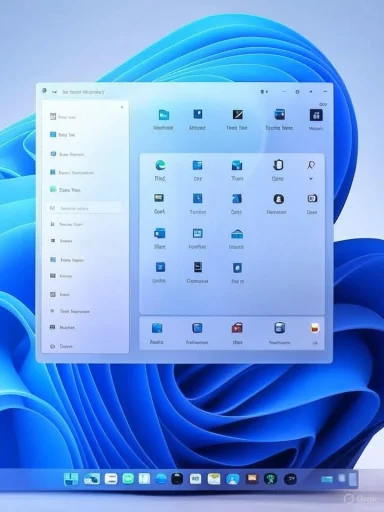This screenshot has width=384, height=512.
Task: Open the white outlined camera-style icon in the grid
Action: pyautogui.click(x=312, y=198)
